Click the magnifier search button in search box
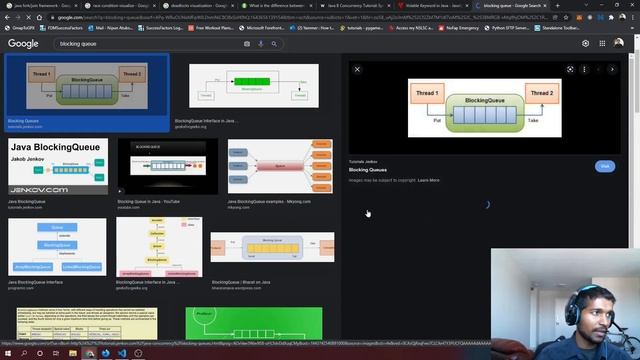The height and width of the screenshot is (360, 640). pos(274,44)
